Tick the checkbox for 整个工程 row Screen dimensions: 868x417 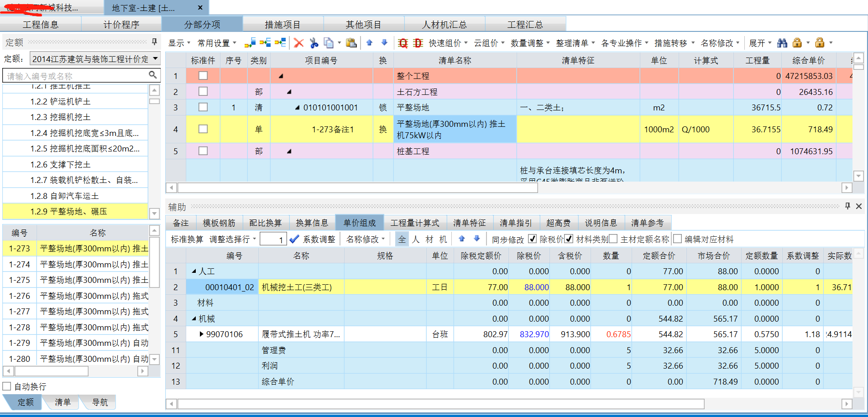pos(203,76)
